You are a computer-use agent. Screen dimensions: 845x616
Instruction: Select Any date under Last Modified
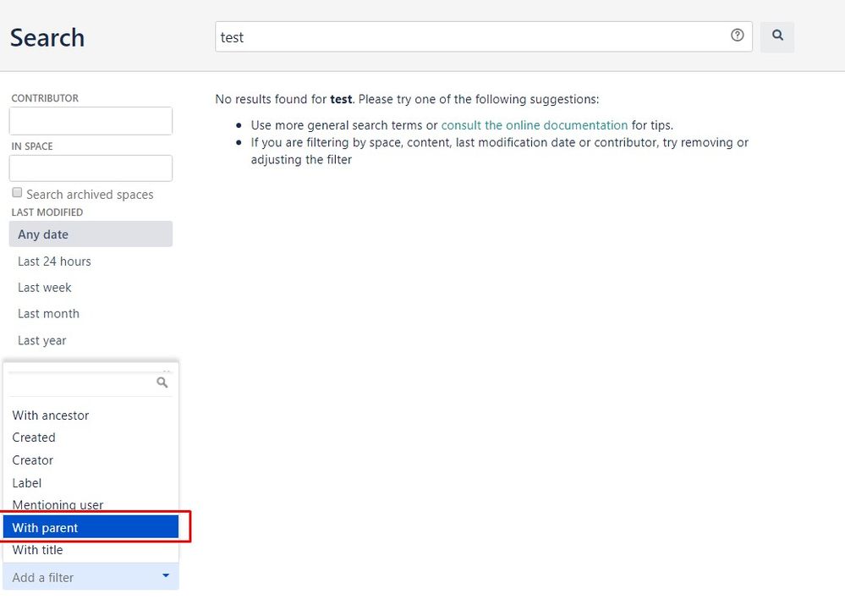[x=91, y=234]
